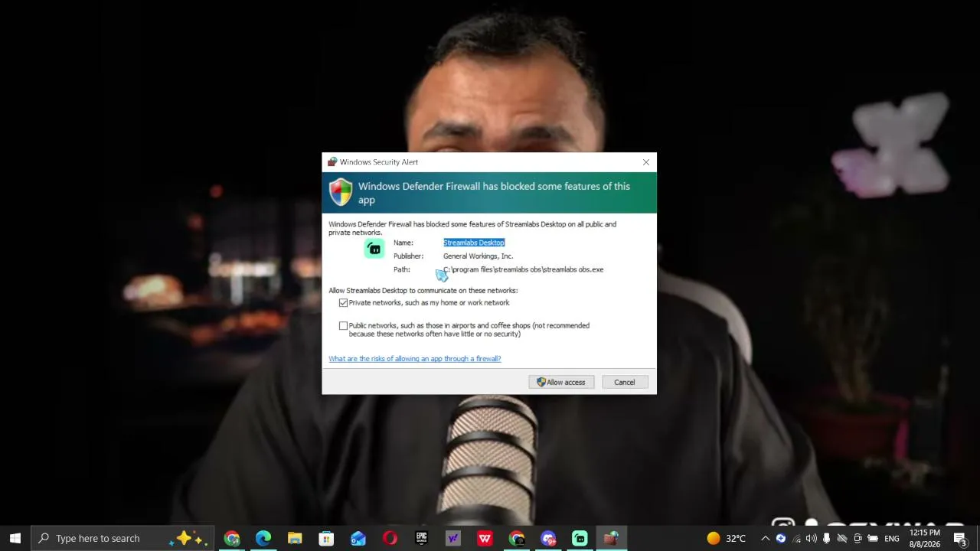Open the OneDrive cloud icon in tray

point(842,538)
